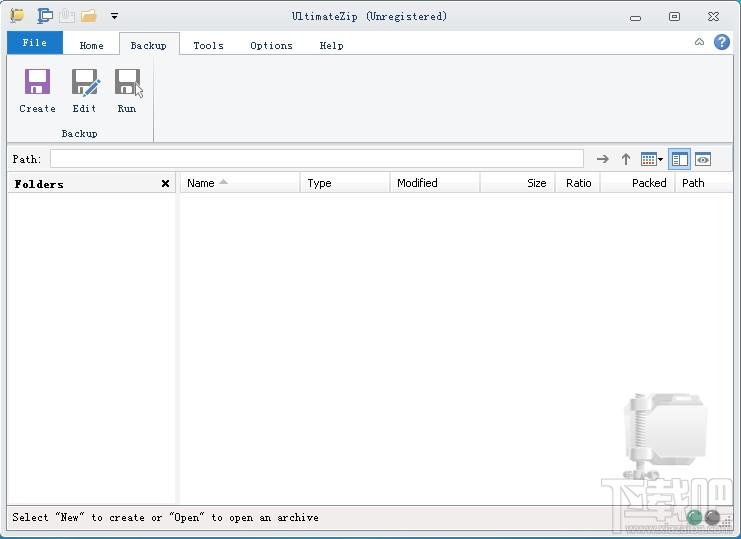
Task: Expand the quick access toolbar customize arrow
Action: click(114, 16)
